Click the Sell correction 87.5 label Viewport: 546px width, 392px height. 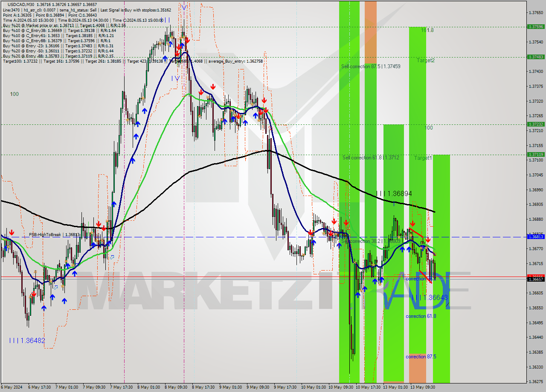point(371,66)
